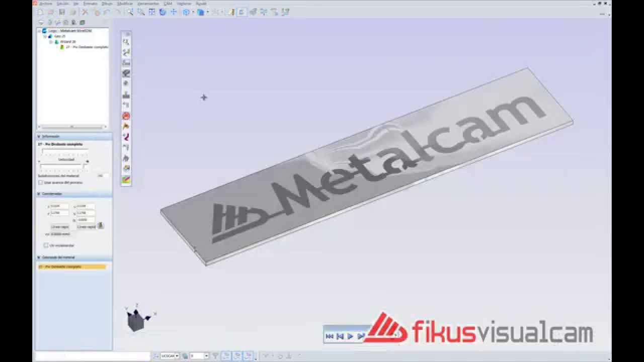Activate the blue Pan cross-arrows tool
The height and width of the screenshot is (362, 644).
tap(174, 12)
